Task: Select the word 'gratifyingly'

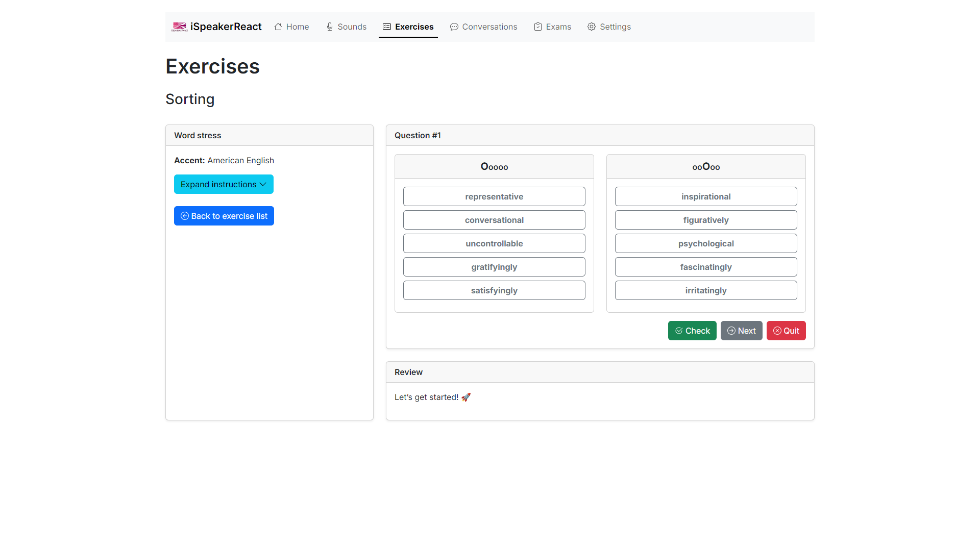Action: (x=494, y=267)
